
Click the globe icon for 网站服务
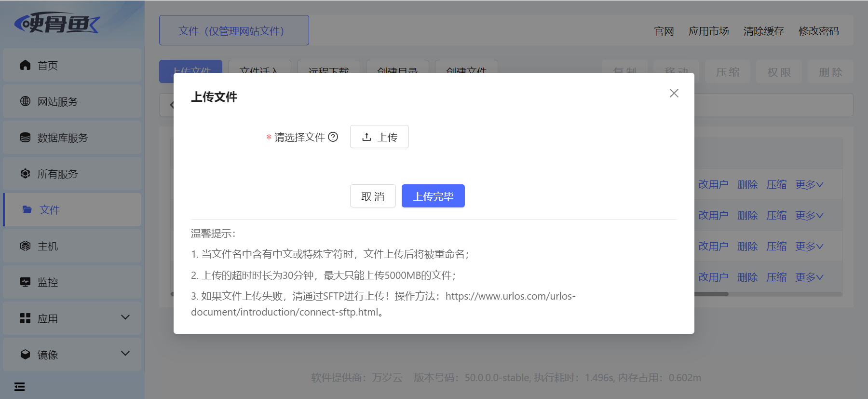pos(26,101)
